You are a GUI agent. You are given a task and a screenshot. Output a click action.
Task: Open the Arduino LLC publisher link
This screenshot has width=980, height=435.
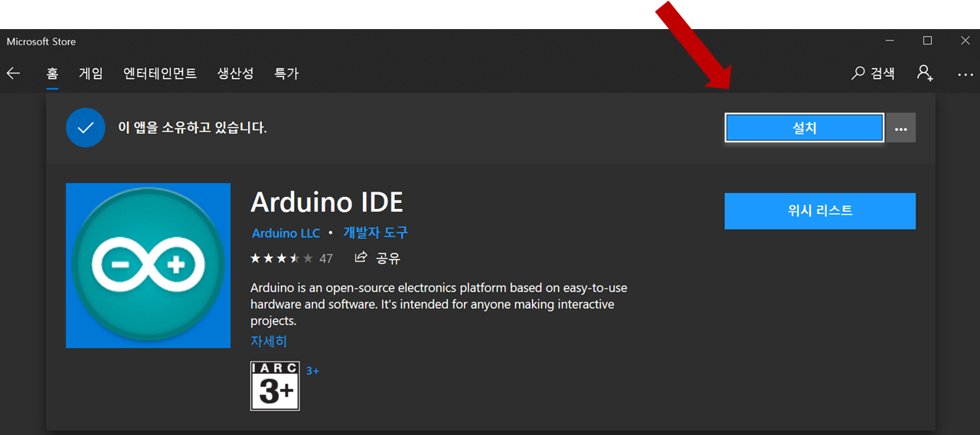286,233
